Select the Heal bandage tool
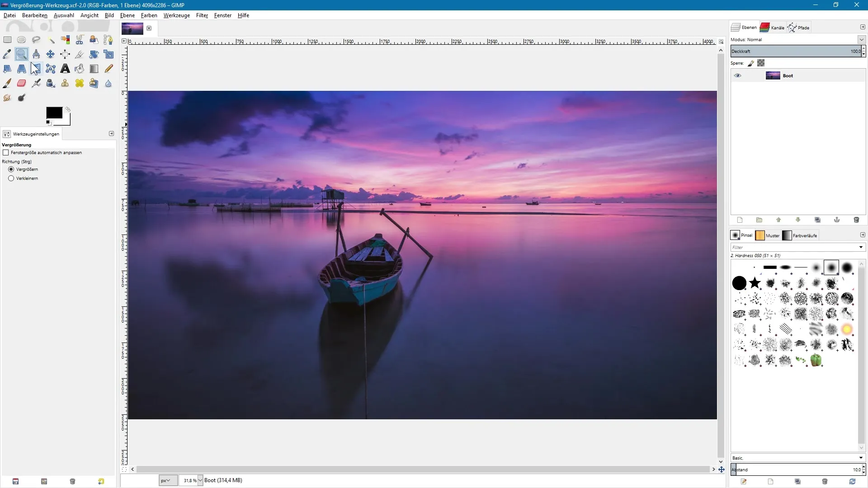868x488 pixels. click(80, 83)
